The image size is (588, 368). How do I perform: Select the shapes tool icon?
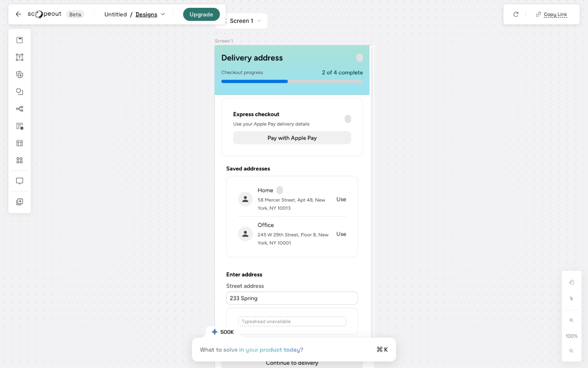20,92
